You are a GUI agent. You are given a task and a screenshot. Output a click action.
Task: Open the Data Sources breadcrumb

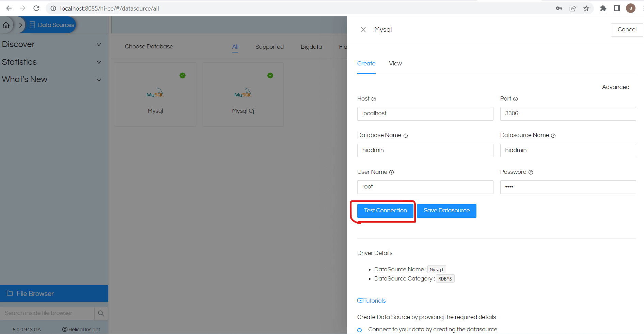[x=52, y=25]
